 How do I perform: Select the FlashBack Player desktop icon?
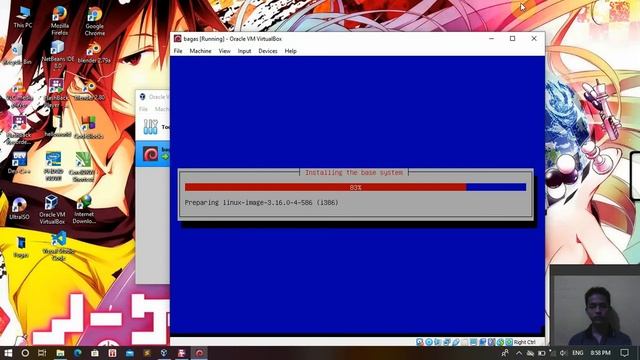[56, 92]
